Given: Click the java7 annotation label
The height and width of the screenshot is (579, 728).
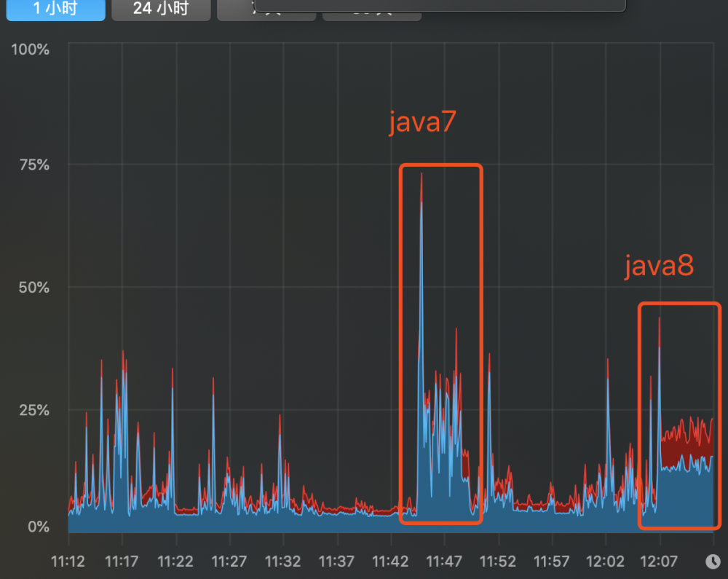Looking at the screenshot, I should (x=421, y=122).
